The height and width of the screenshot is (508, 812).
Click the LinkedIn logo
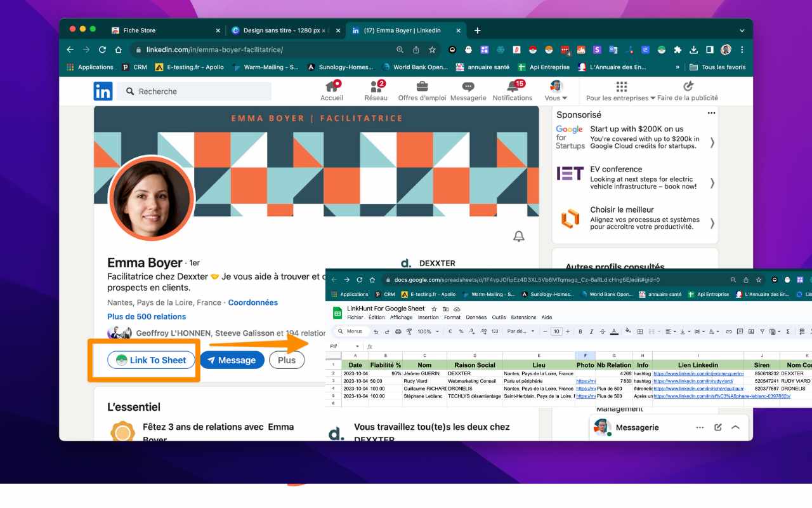pyautogui.click(x=103, y=91)
